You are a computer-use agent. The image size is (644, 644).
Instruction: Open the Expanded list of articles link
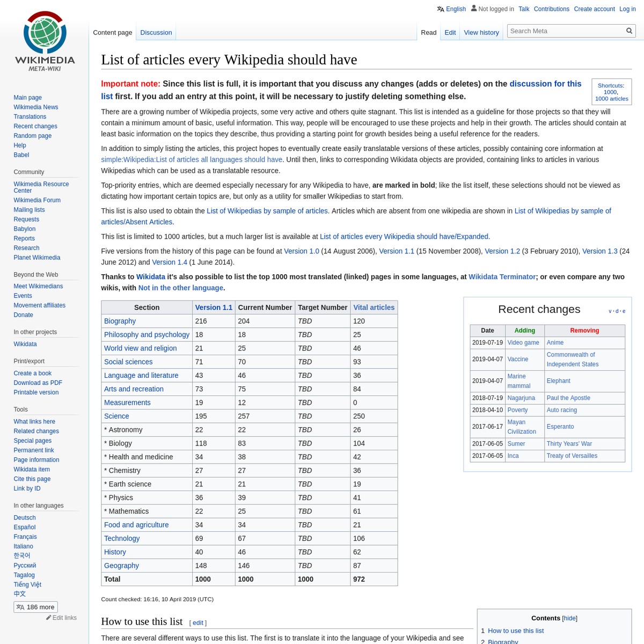[404, 237]
